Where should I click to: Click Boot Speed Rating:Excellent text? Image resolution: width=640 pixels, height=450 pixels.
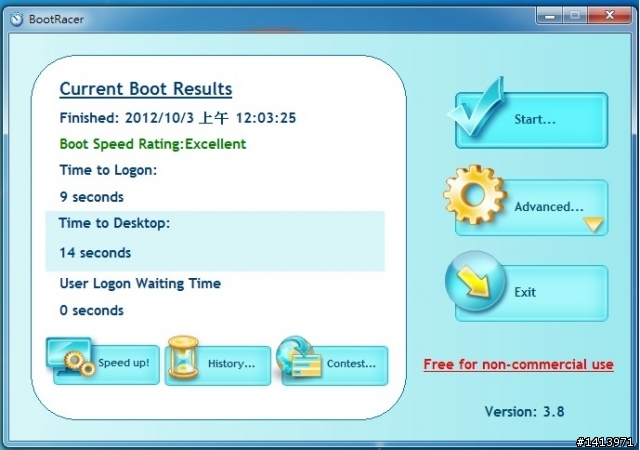[153, 144]
